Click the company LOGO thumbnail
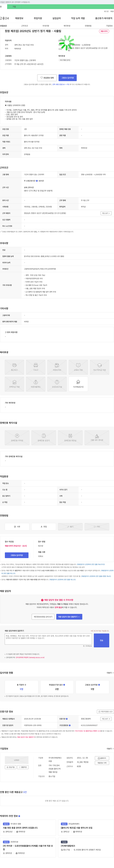 point(17,760)
